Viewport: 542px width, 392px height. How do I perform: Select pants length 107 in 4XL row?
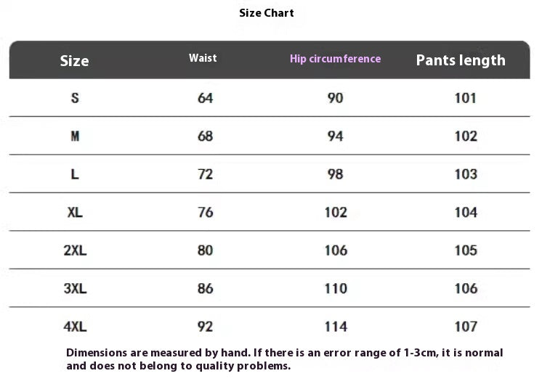[466, 327]
